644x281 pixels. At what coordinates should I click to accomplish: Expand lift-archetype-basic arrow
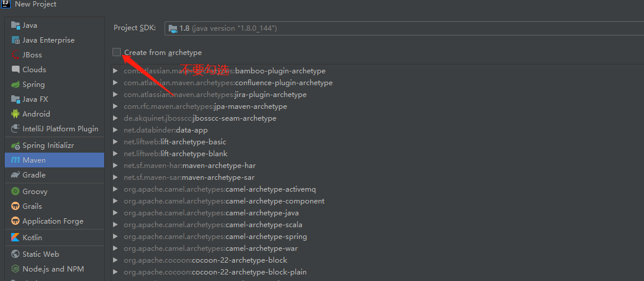point(116,142)
